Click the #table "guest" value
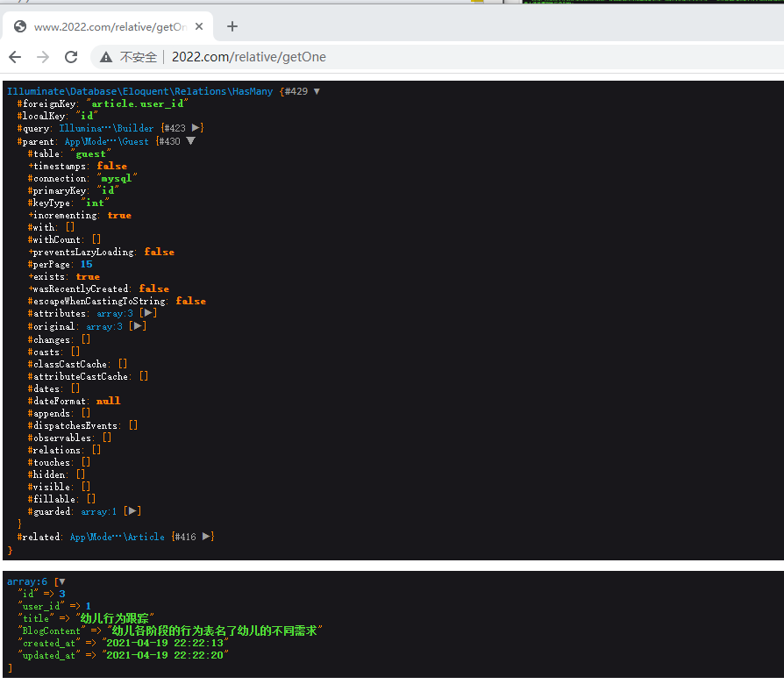Screen dimensions: 784x684 click(x=90, y=154)
